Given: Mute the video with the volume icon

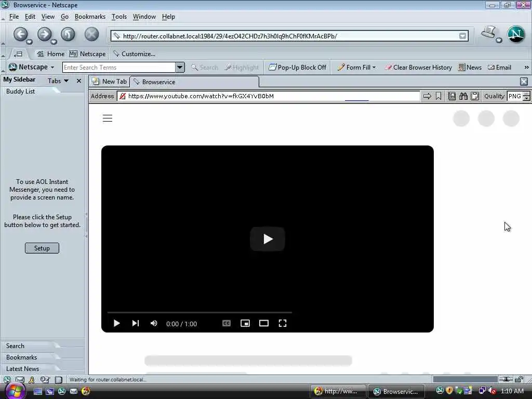Looking at the screenshot, I should 154,323.
